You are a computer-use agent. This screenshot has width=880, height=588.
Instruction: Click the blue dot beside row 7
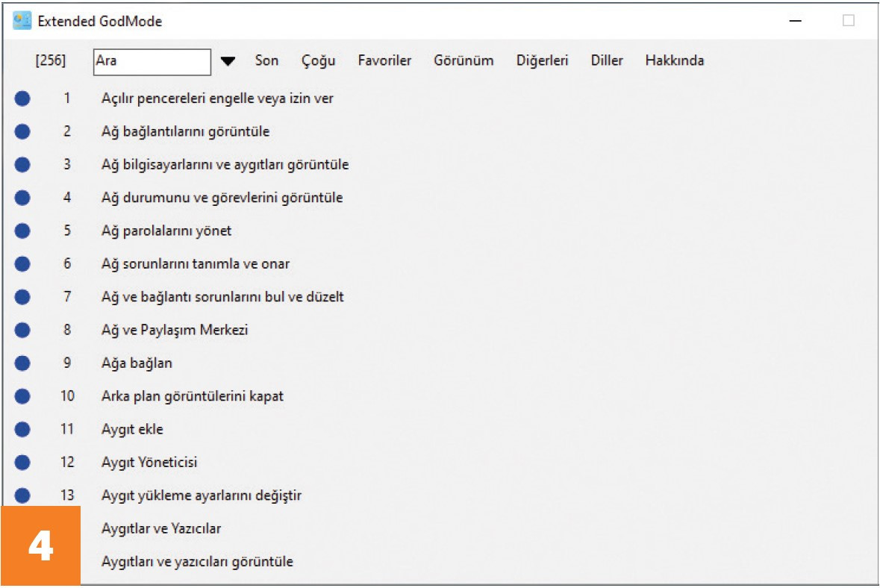22,298
